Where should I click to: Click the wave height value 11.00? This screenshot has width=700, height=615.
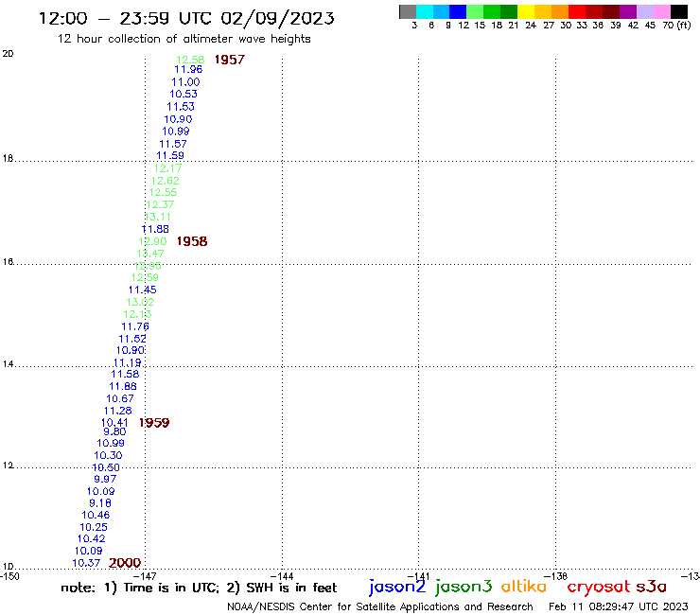tap(185, 82)
